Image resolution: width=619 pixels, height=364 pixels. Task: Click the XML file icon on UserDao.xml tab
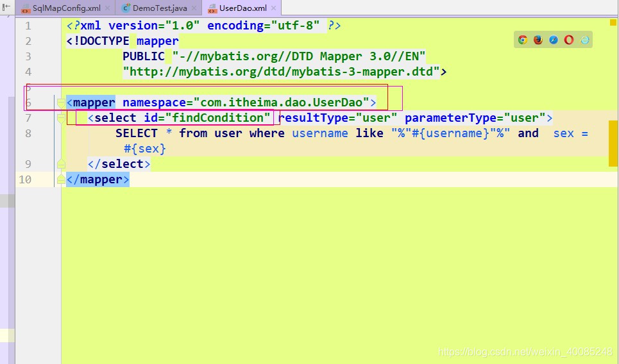(x=212, y=8)
